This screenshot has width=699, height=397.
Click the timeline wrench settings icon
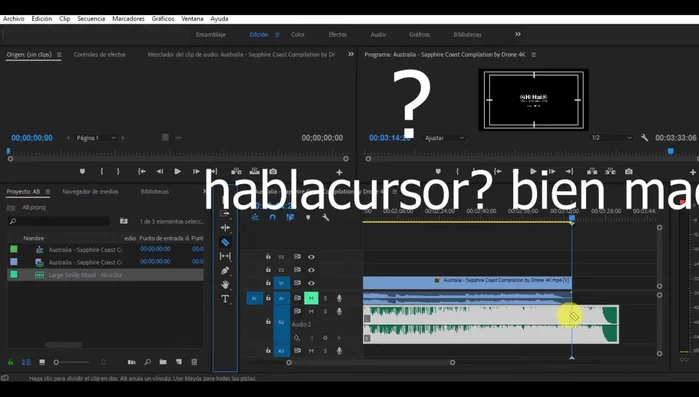click(x=325, y=217)
